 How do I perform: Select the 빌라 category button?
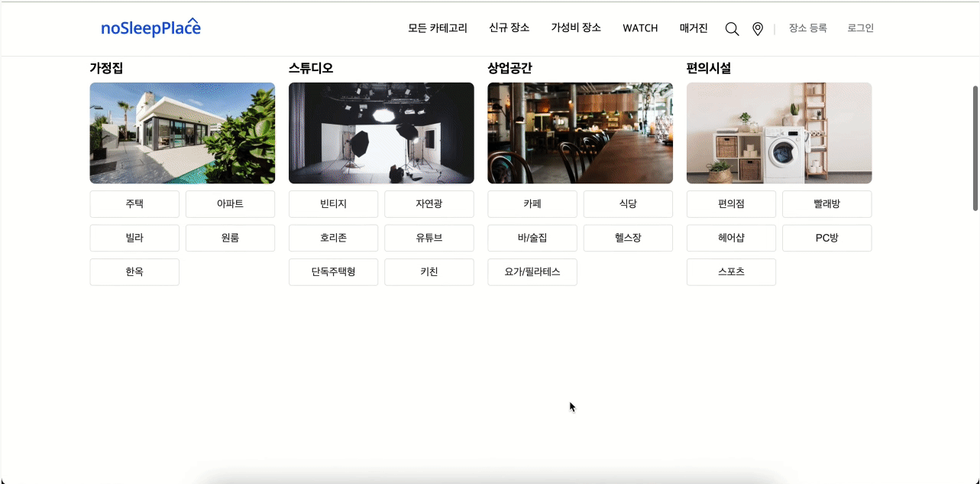coord(134,238)
